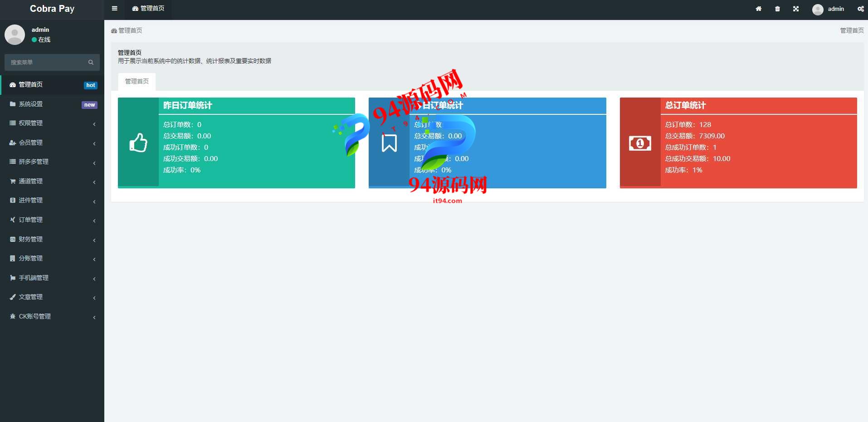Click the 总订单统计 card title

tap(685, 105)
